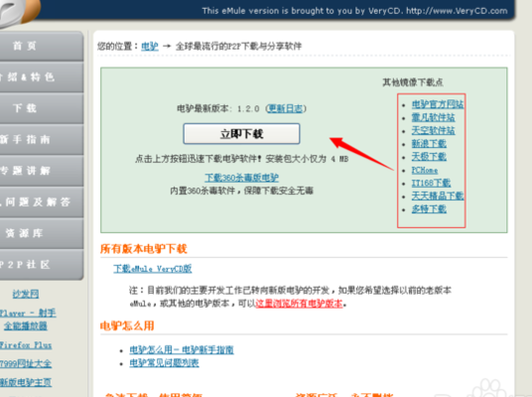This screenshot has height=397, width=532.
Task: Click the 立即下载 download button
Action: point(241,134)
